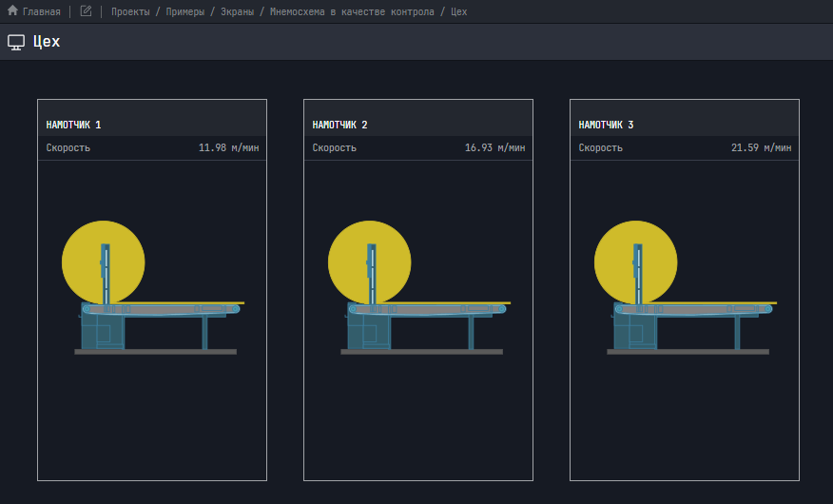Open the Главная link
The image size is (833, 504).
coord(41,12)
